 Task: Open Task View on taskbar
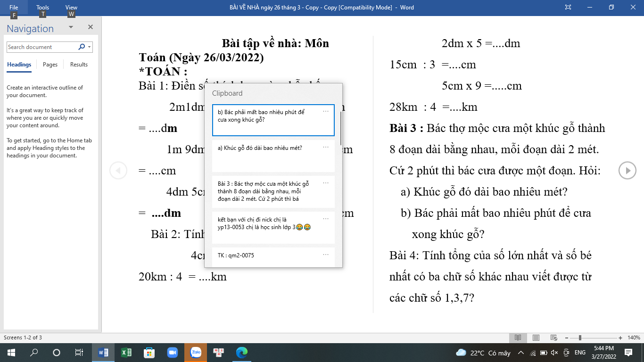79,353
